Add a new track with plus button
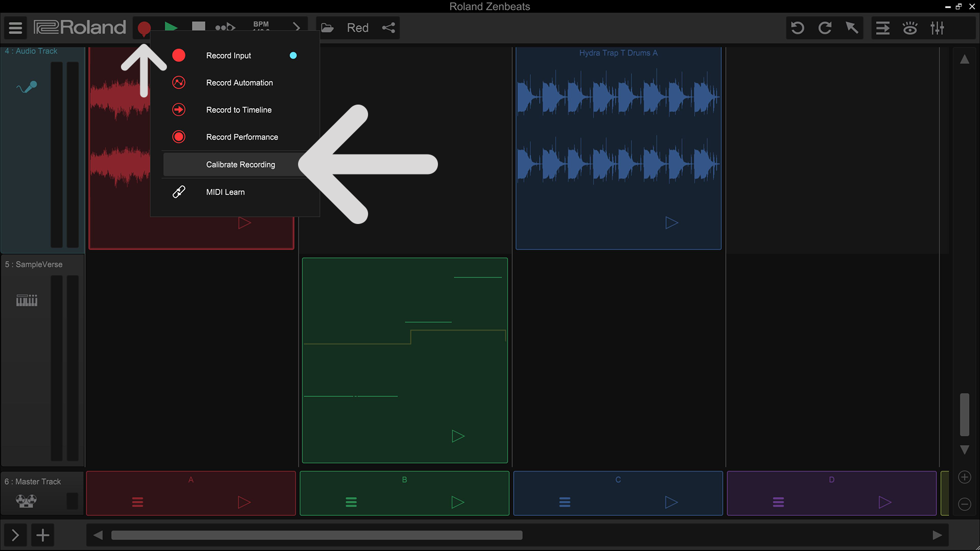The height and width of the screenshot is (551, 980). tap(43, 535)
